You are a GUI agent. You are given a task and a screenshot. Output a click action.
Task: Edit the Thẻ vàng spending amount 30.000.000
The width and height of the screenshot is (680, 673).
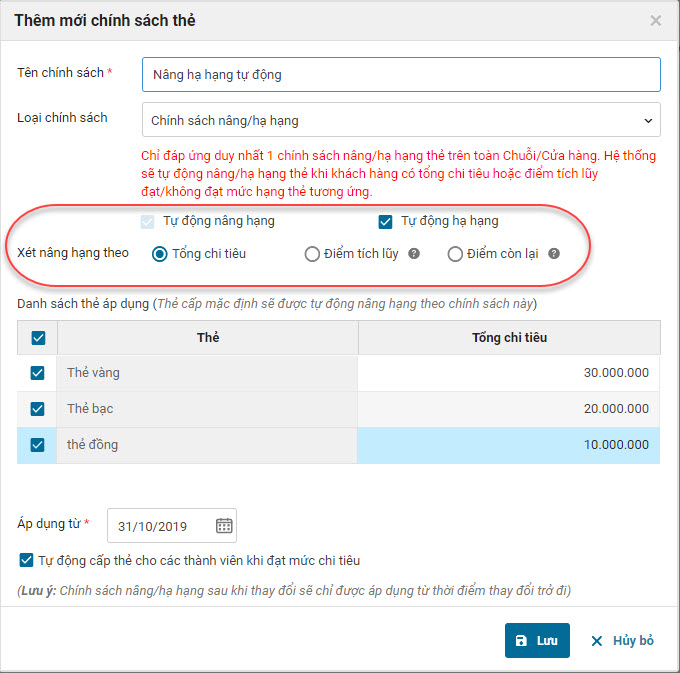[x=508, y=373]
